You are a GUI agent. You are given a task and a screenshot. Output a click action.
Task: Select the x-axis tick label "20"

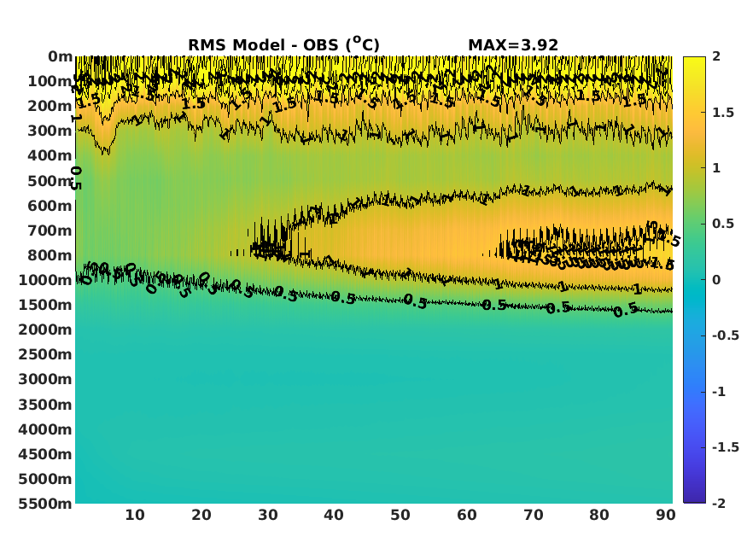pos(201,516)
